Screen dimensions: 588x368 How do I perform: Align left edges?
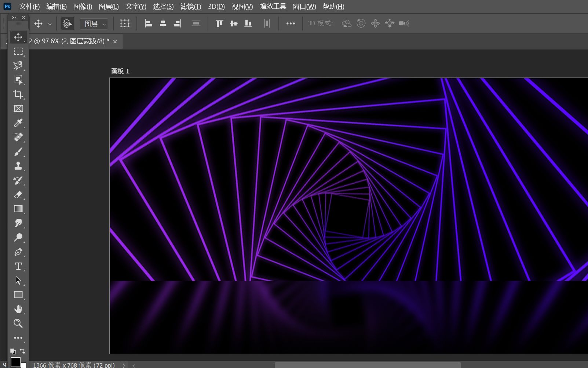click(x=149, y=24)
